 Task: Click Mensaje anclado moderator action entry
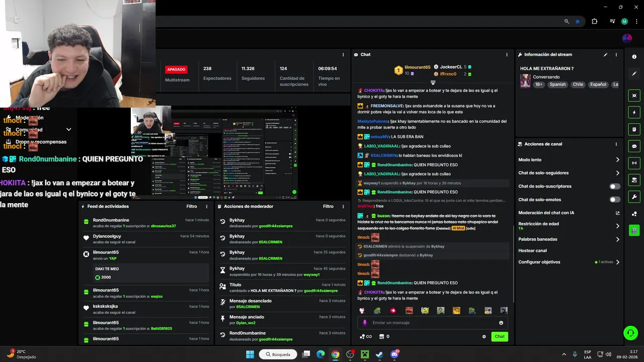(282, 320)
